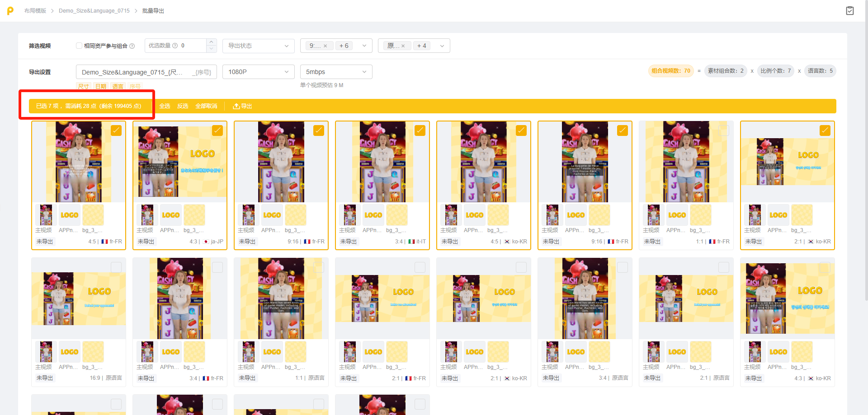
Task: Click help icon beside 相同资产参与组合
Action: pos(132,46)
